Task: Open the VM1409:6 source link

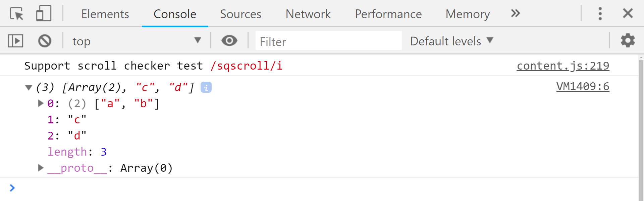Action: pos(583,87)
